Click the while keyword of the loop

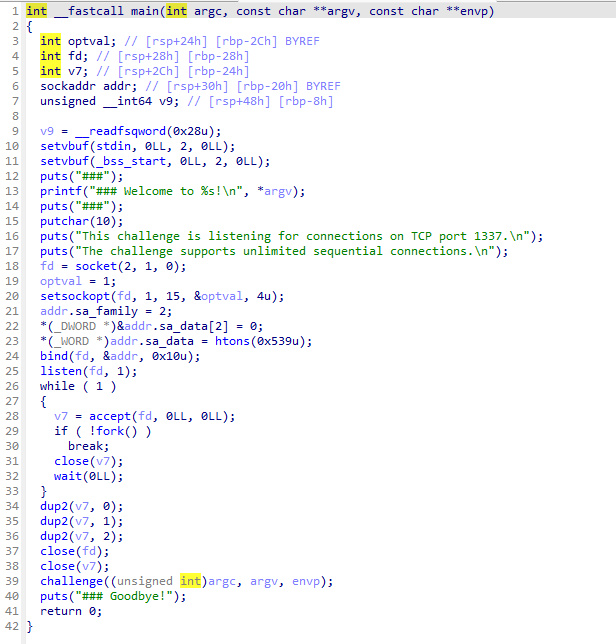[58, 386]
